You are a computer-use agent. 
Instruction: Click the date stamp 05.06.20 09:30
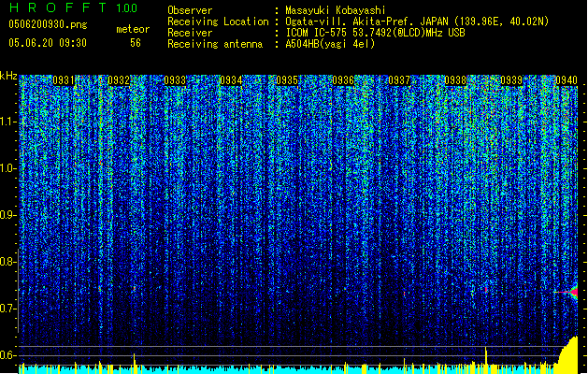pos(48,43)
